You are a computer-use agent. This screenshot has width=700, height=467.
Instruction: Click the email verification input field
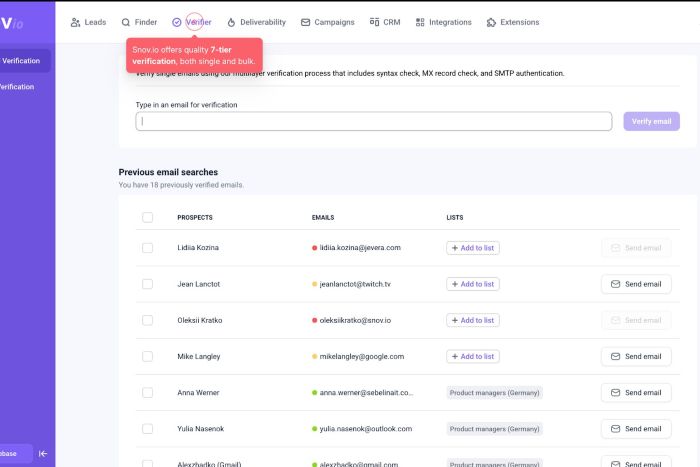tap(374, 121)
